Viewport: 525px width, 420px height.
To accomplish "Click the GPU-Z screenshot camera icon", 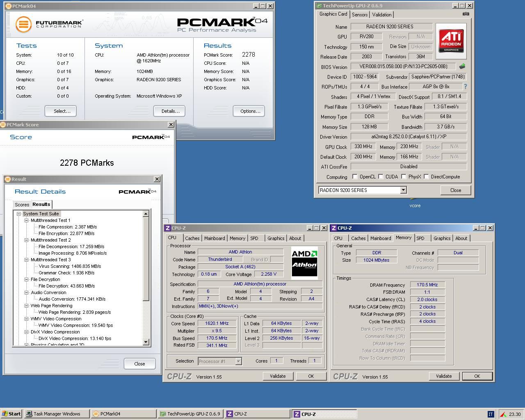I will tap(466, 14).
